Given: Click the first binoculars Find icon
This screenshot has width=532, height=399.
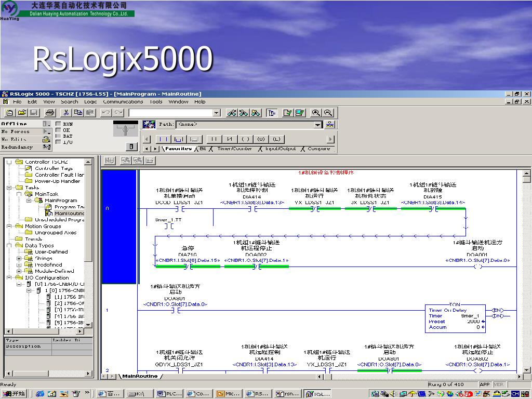Looking at the screenshot, I should 232,113.
